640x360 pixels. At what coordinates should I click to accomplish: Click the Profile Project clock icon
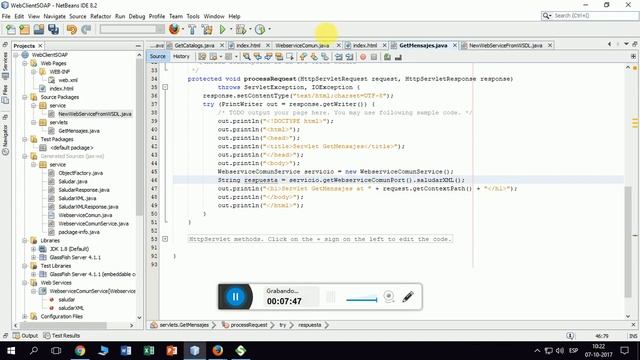(x=260, y=29)
